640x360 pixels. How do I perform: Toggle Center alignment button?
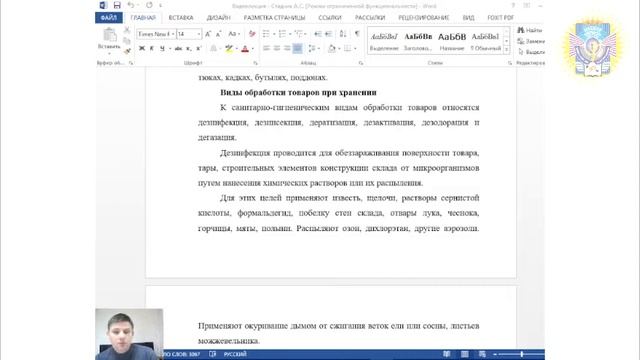point(277,49)
